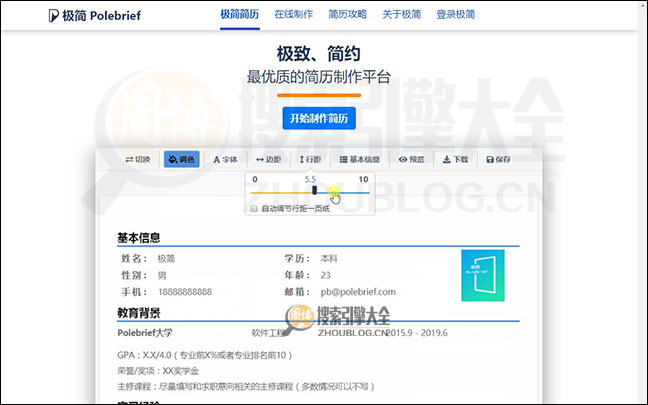Screen dimensions: 648x405
Task: Select the 调色 color tool
Action: 182,159
